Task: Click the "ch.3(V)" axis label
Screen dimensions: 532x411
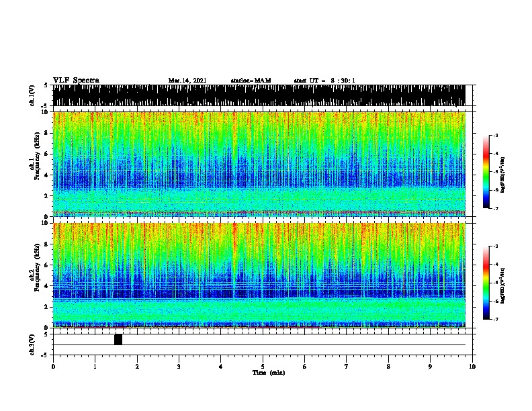Action: tap(32, 345)
